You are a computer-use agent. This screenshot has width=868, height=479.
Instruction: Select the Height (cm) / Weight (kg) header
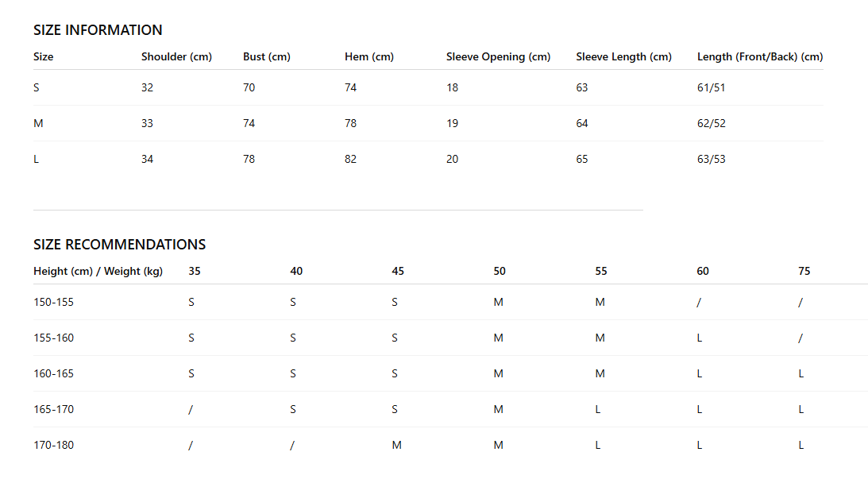coord(98,272)
